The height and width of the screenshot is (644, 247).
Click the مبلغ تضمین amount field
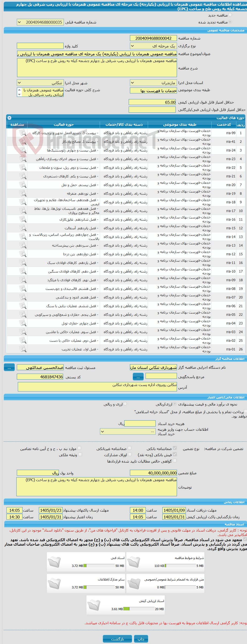click(153, 473)
